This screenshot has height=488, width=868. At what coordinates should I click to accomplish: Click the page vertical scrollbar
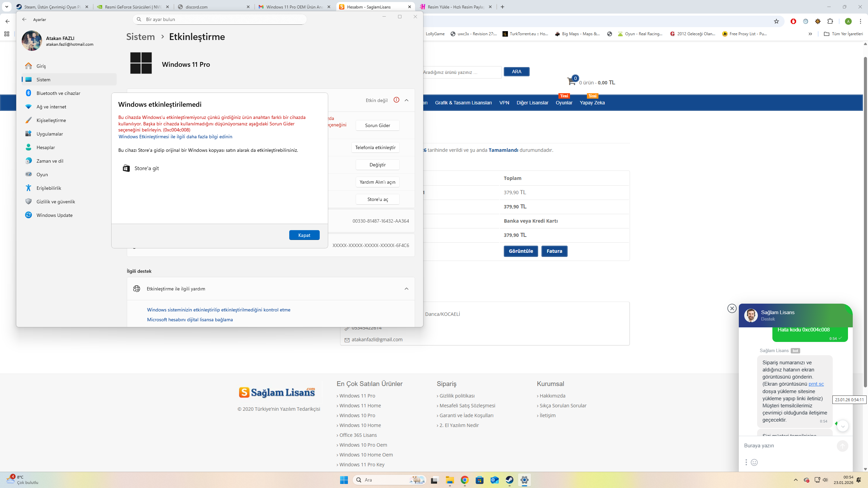click(865, 222)
